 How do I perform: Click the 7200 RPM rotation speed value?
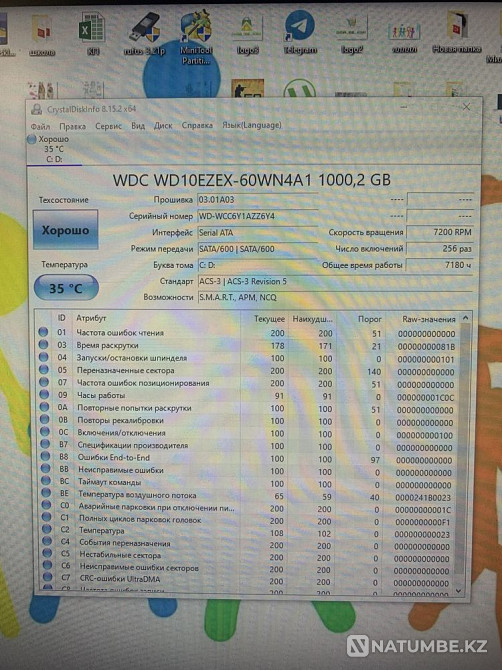(x=440, y=232)
